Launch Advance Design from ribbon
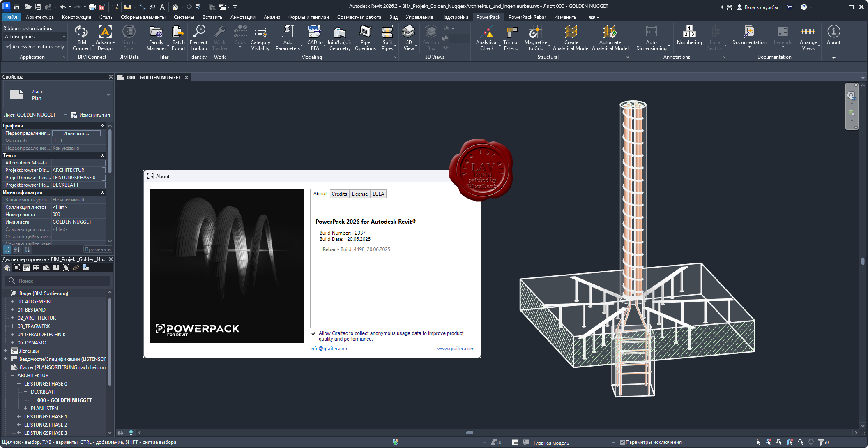This screenshot has height=448, width=868. pyautogui.click(x=105, y=38)
